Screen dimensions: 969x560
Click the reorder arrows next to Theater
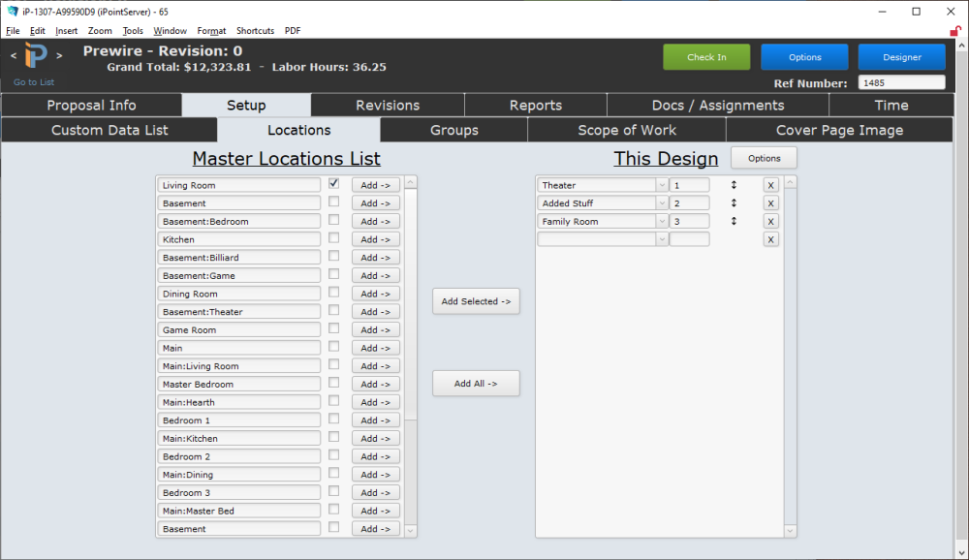pyautogui.click(x=733, y=184)
